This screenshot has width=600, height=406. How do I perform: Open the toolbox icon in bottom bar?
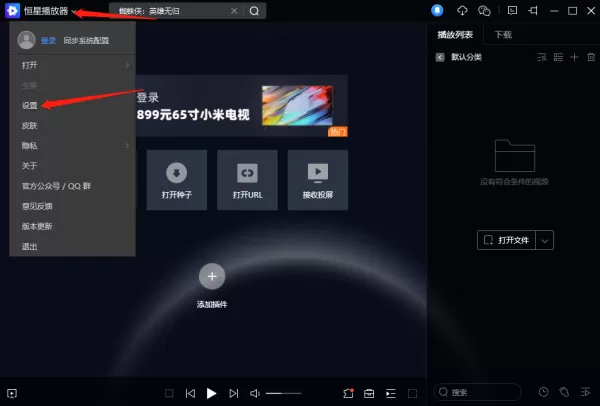(369, 393)
